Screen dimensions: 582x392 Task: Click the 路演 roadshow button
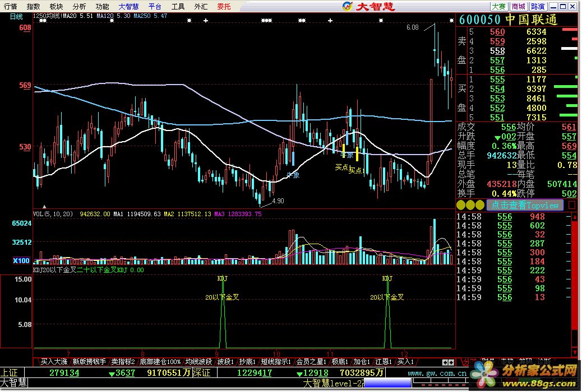[538, 6]
